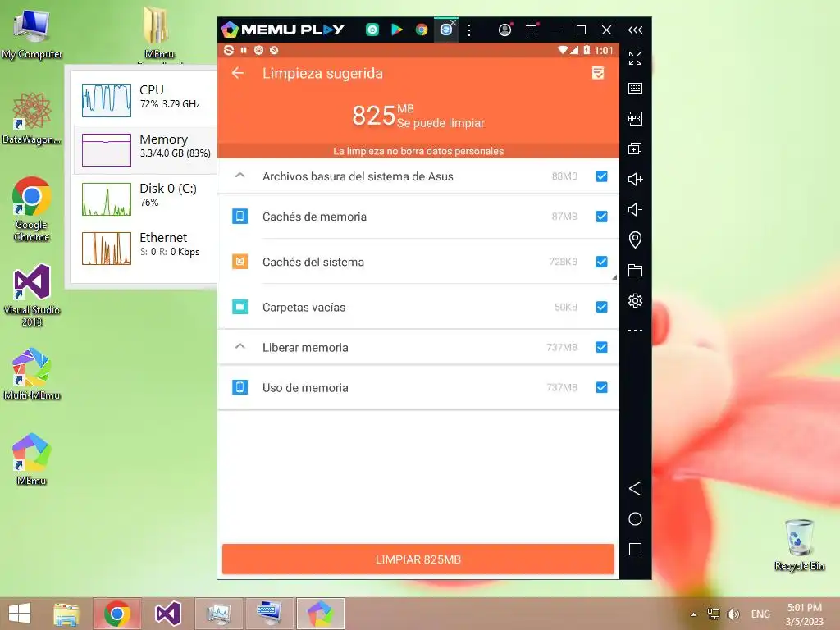Toggle MEmu fullscreen mode icon
The height and width of the screenshot is (630, 840).
(636, 58)
